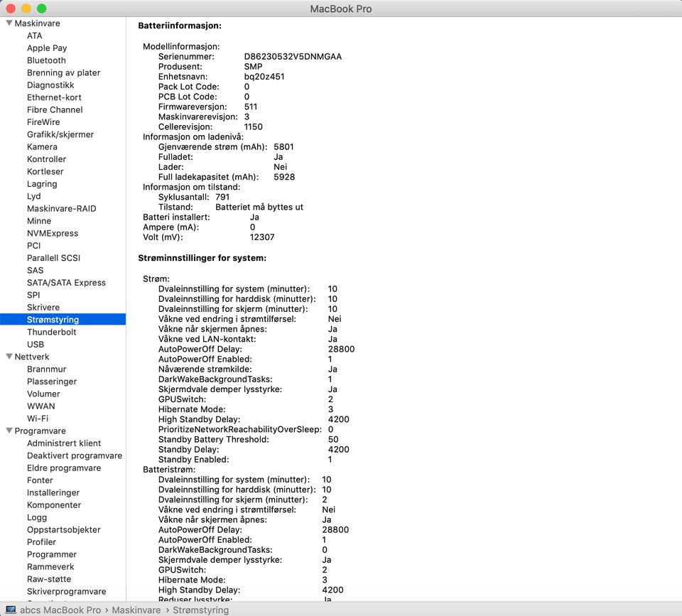The image size is (682, 616).
Task: Select Installeringer entry
Action: 53,492
